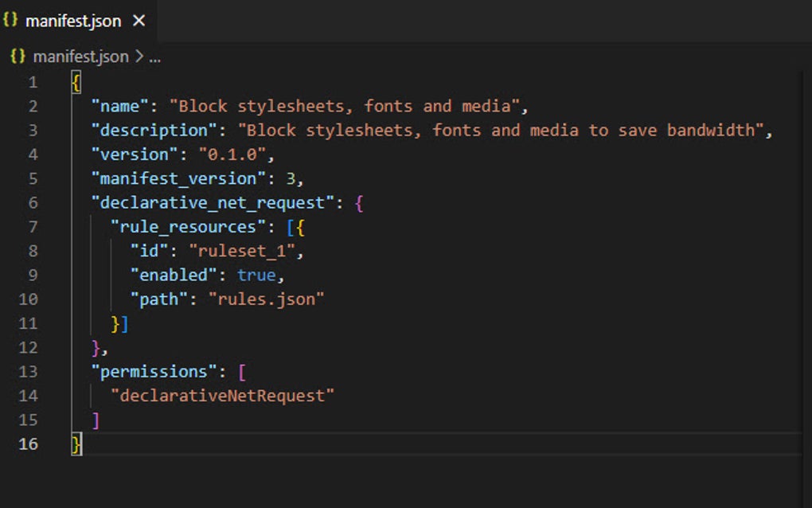Click line number 8 in the gutter
The image size is (812, 508).
click(x=31, y=250)
